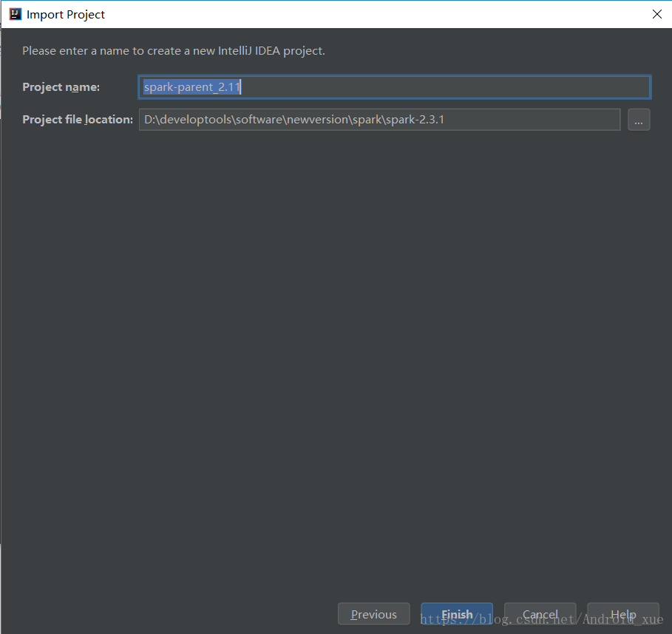The height and width of the screenshot is (634, 672).
Task: Click the 'Project name:' label
Action: [61, 87]
